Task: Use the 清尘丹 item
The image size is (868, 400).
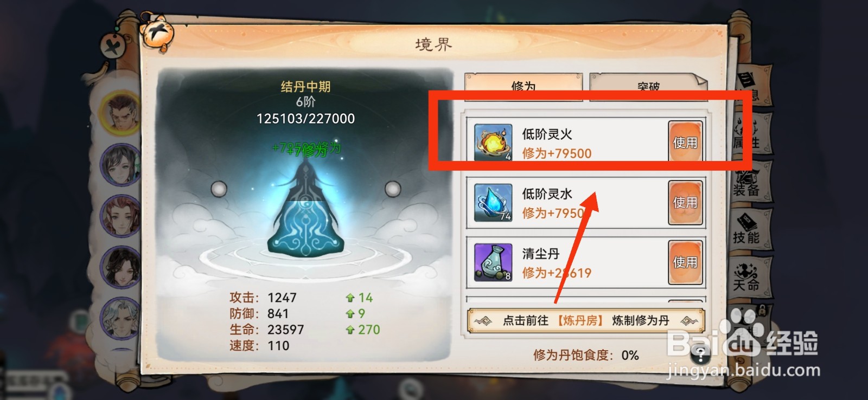Action: click(685, 262)
